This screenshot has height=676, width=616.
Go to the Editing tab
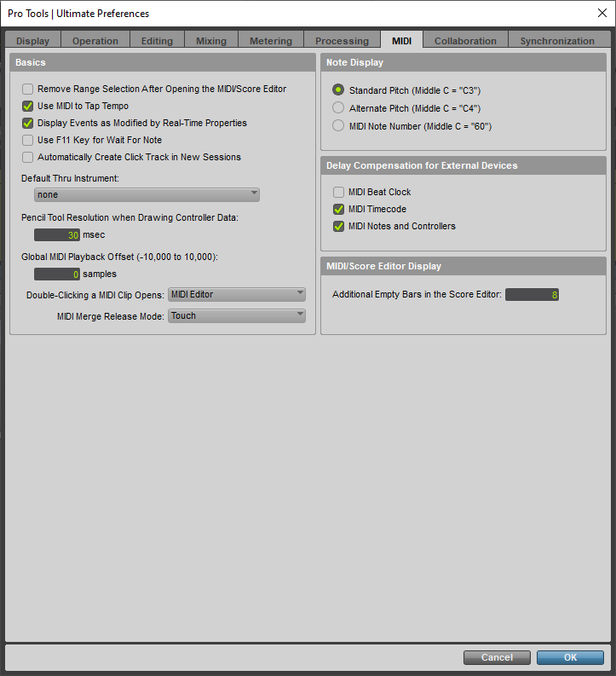pyautogui.click(x=157, y=41)
